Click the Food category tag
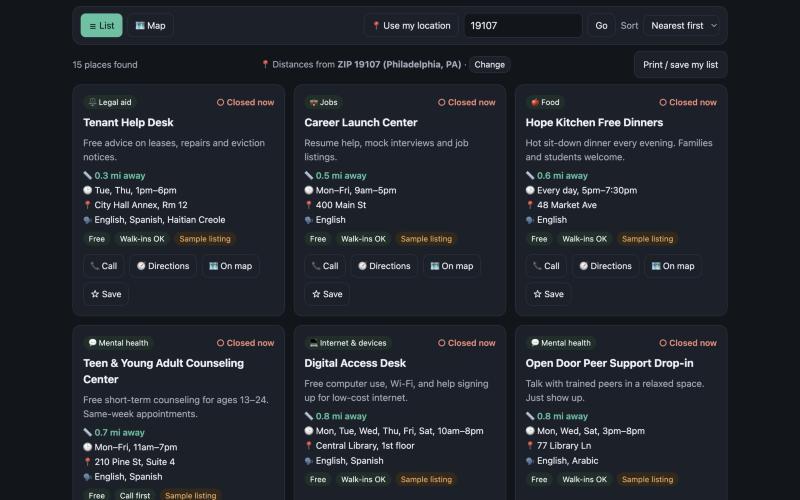 545,102
